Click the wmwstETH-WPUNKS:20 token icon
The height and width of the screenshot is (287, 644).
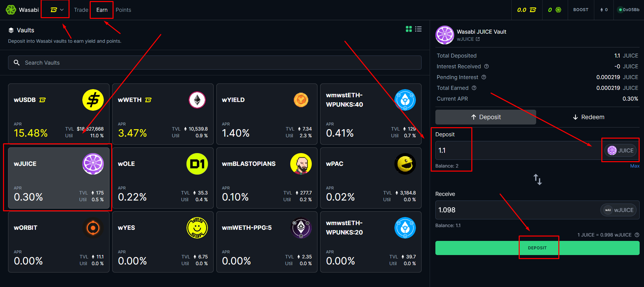[405, 228]
